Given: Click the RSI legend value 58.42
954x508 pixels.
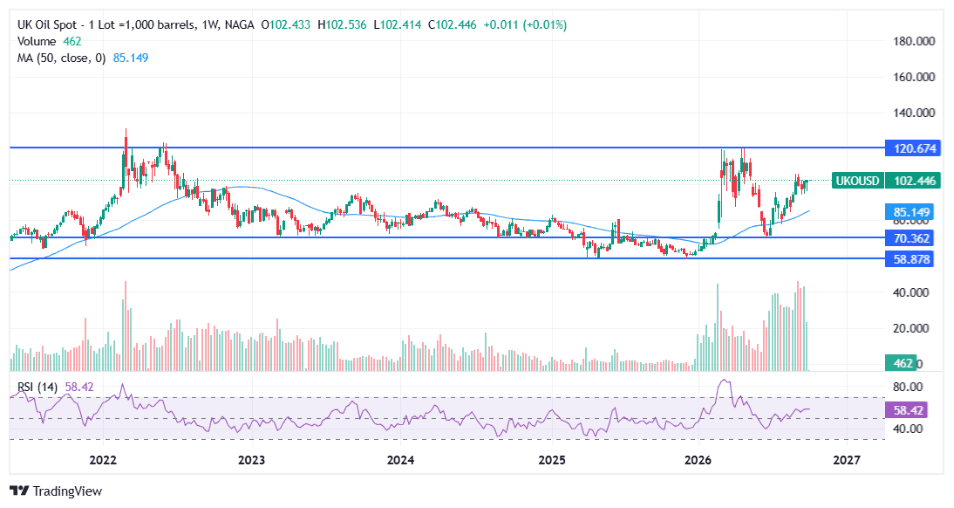Looking at the screenshot, I should (79, 387).
